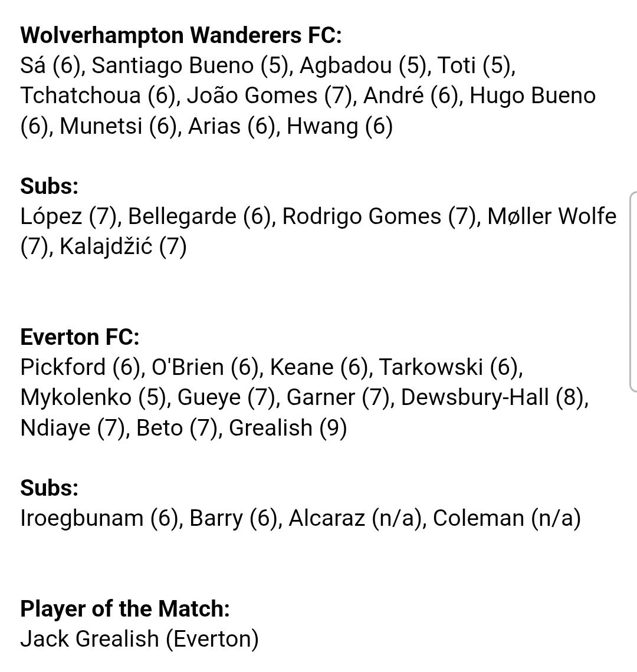Click Alcaraz (n/a) substitute text

point(354,518)
